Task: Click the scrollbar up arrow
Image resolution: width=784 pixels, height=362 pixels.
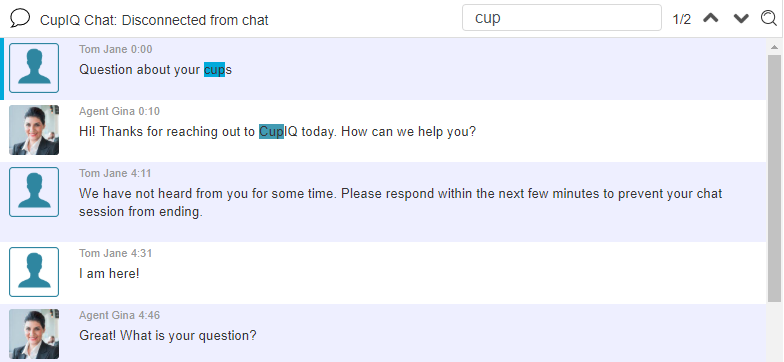Action: coord(774,47)
